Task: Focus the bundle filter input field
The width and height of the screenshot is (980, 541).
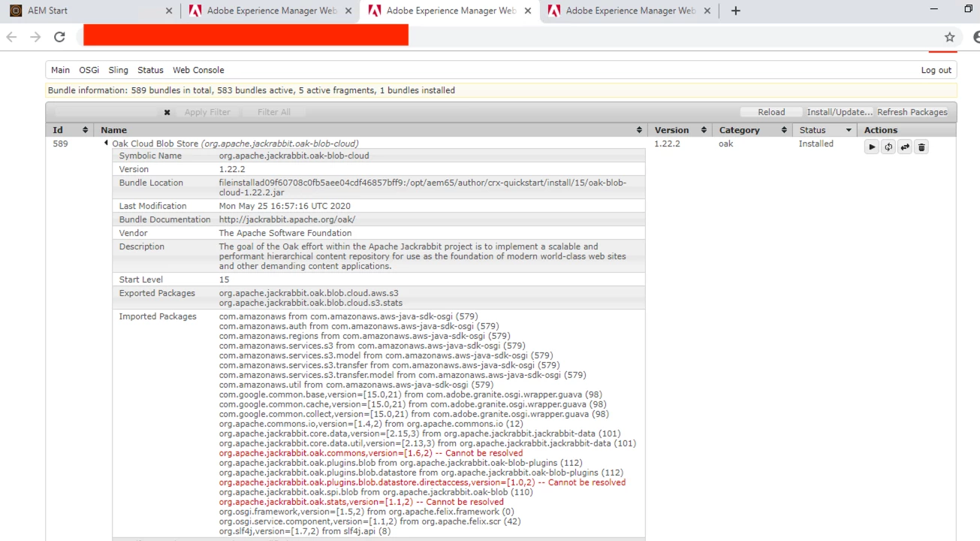Action: [107, 112]
